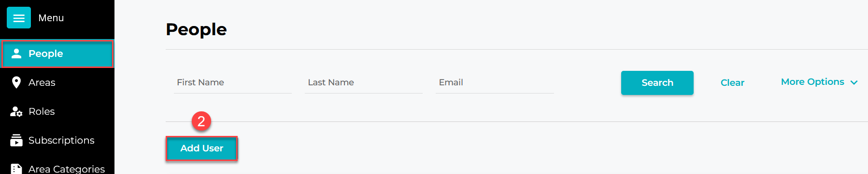Click the Area Categories document icon
The width and height of the screenshot is (868, 174).
click(x=16, y=169)
